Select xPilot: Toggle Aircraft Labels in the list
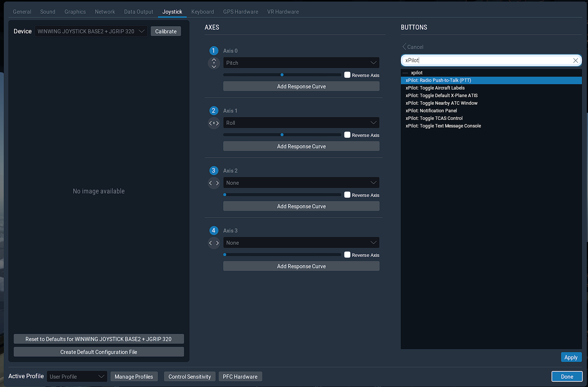Viewport: 588px width, 387px height. 435,88
